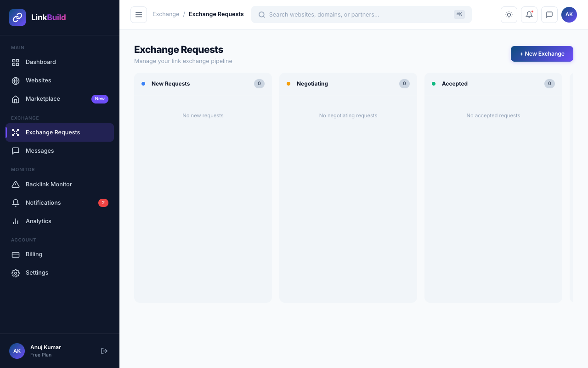Click the Marketplace house icon
This screenshot has height=368, width=588.
[x=16, y=99]
